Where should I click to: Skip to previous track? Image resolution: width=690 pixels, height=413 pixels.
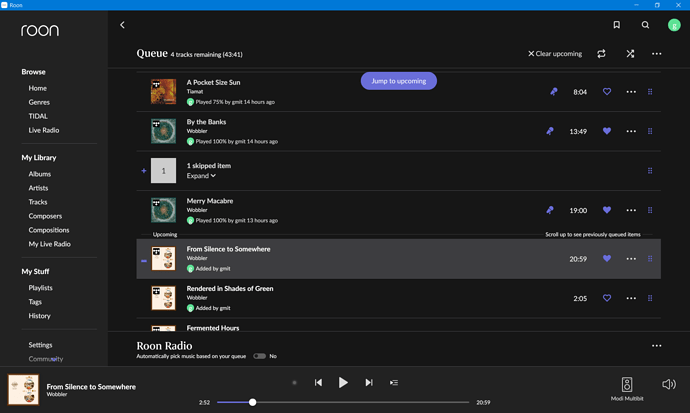pyautogui.click(x=318, y=383)
